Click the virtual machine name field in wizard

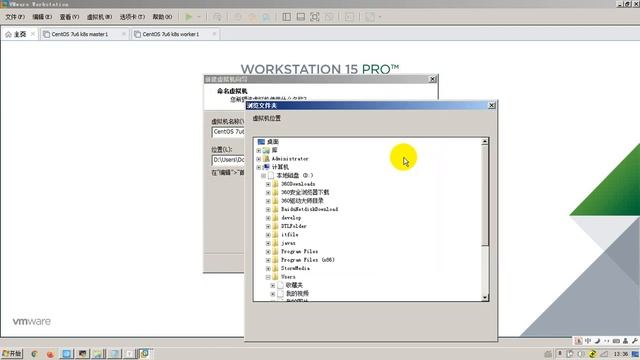click(x=228, y=132)
